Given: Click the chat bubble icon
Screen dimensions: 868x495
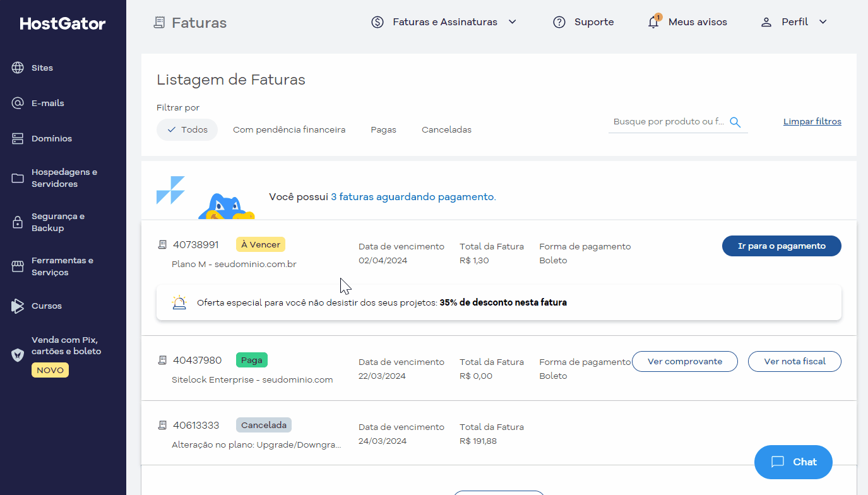Looking at the screenshot, I should tap(778, 462).
